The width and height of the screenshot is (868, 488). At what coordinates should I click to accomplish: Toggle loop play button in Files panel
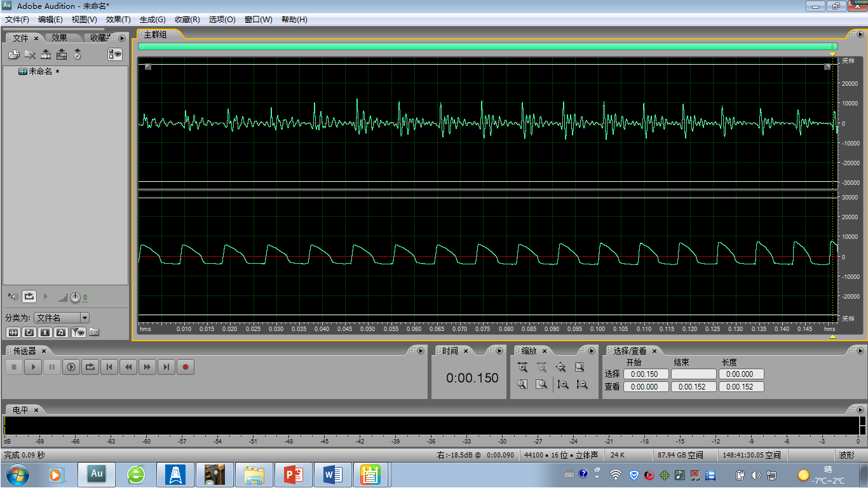(x=29, y=297)
